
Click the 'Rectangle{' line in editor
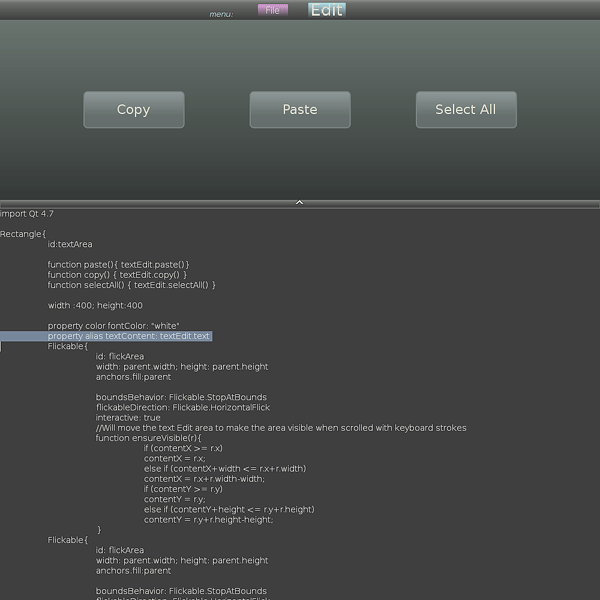pyautogui.click(x=23, y=234)
